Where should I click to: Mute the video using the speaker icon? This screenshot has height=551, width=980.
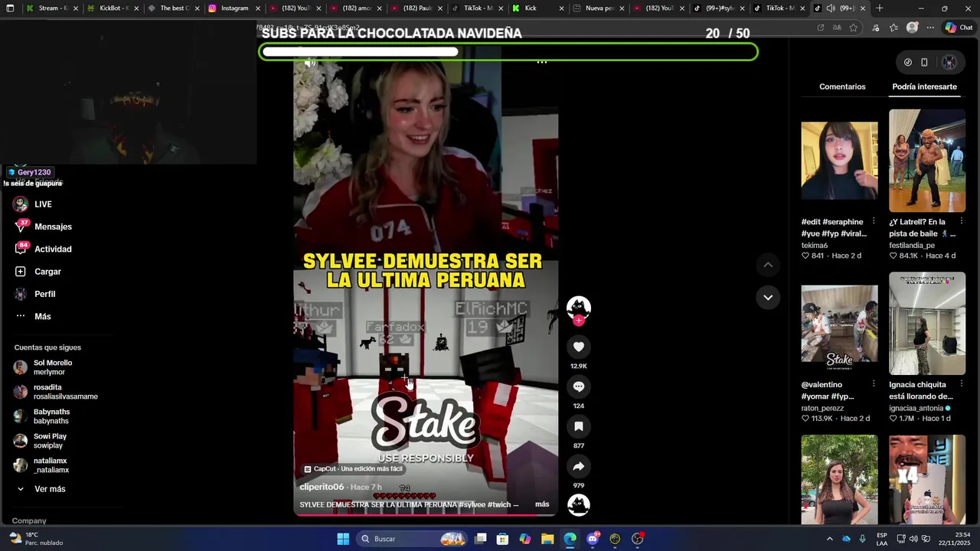coord(310,63)
